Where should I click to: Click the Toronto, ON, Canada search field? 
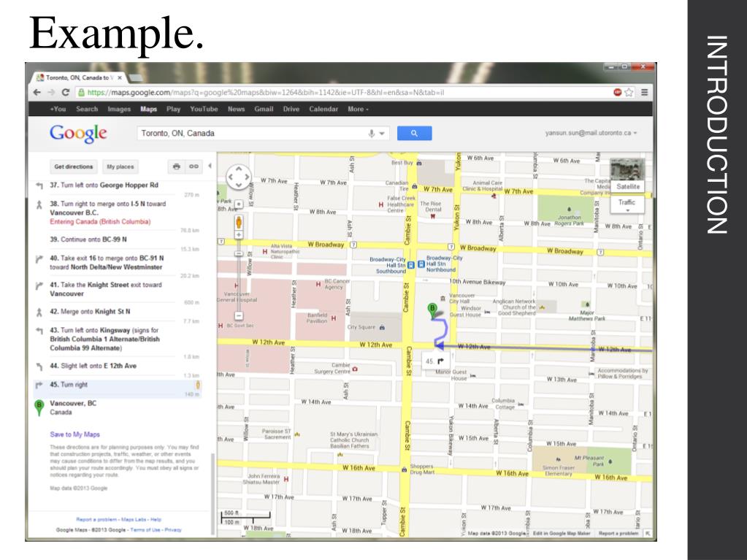point(253,134)
